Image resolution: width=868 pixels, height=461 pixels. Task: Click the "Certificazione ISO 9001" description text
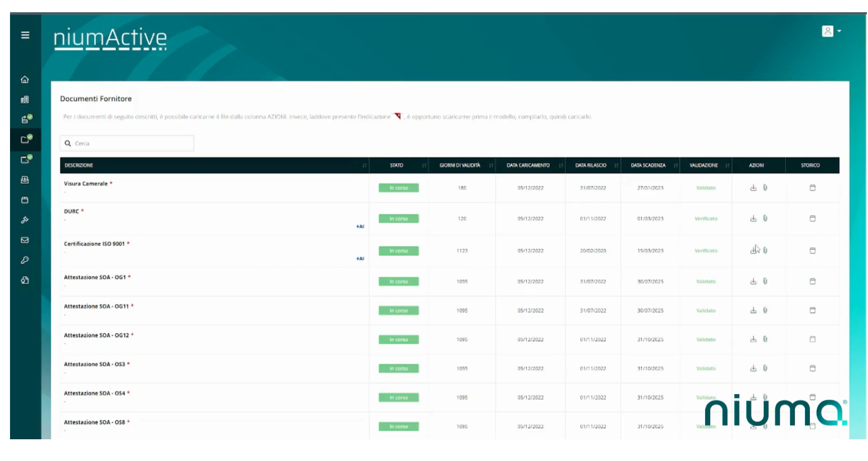[x=94, y=244]
